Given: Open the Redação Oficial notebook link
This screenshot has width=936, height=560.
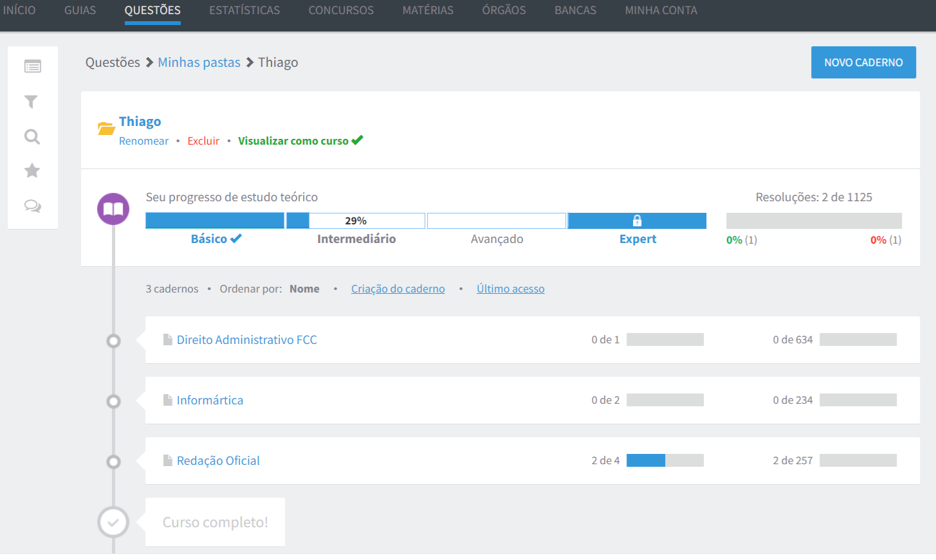Looking at the screenshot, I should (218, 461).
